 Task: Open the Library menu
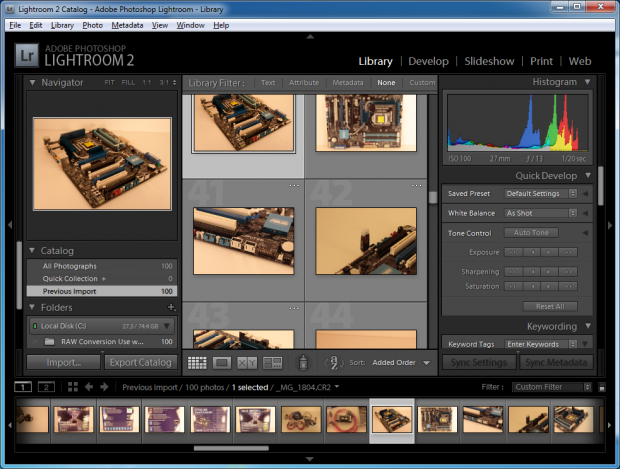(x=62, y=25)
